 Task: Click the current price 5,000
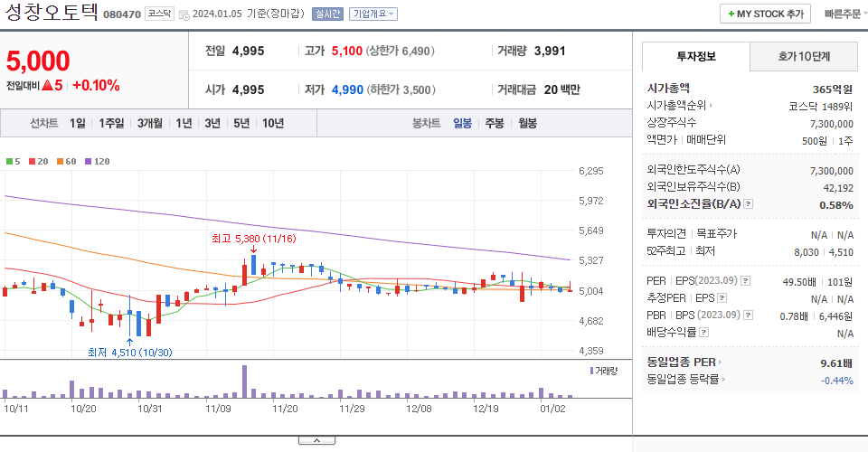38,61
